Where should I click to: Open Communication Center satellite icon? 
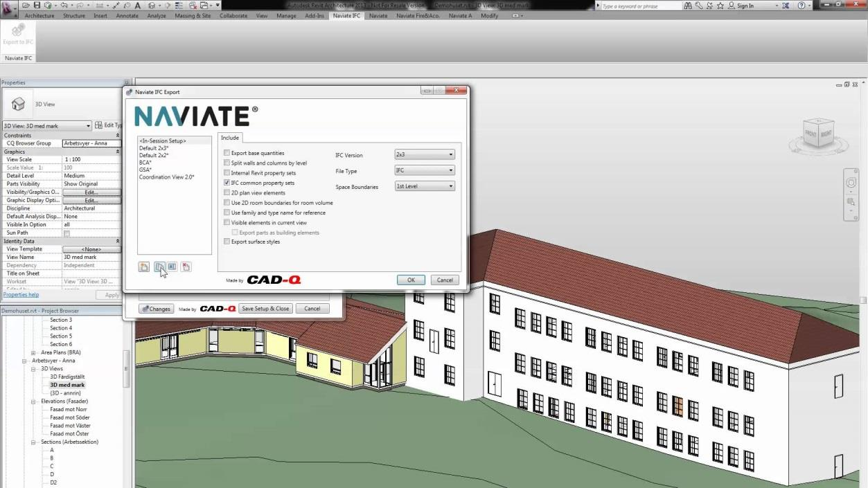(710, 6)
